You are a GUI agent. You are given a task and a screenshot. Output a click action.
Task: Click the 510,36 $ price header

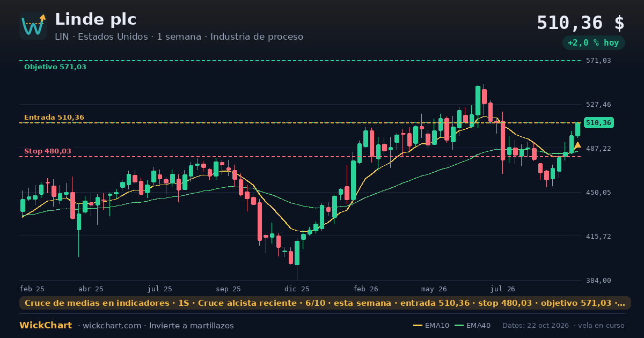(x=581, y=23)
